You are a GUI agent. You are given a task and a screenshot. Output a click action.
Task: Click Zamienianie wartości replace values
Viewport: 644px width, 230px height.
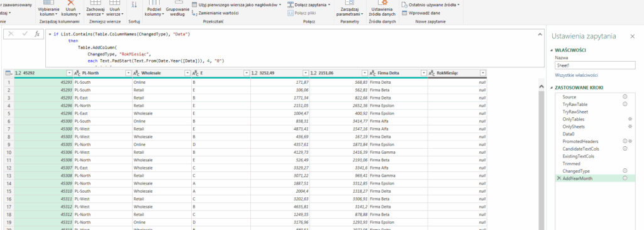[x=215, y=13]
